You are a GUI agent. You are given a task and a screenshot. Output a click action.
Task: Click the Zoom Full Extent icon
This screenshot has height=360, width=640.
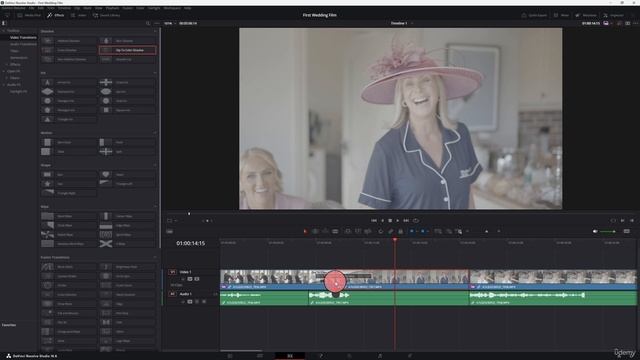438,231
